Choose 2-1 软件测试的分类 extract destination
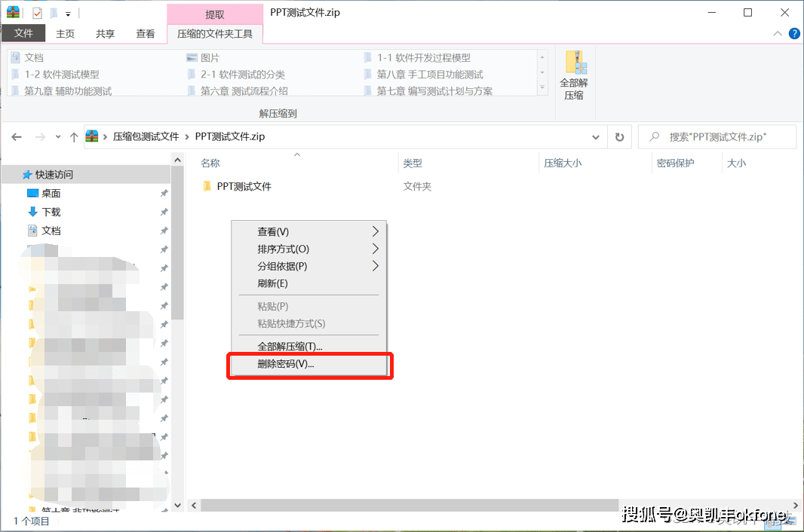804x532 pixels. [x=236, y=75]
